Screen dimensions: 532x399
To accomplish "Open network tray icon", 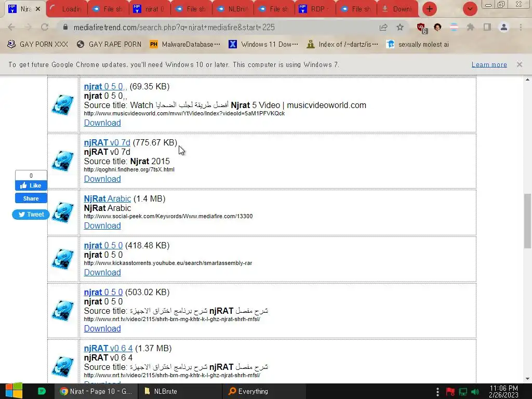I will click(x=463, y=392).
